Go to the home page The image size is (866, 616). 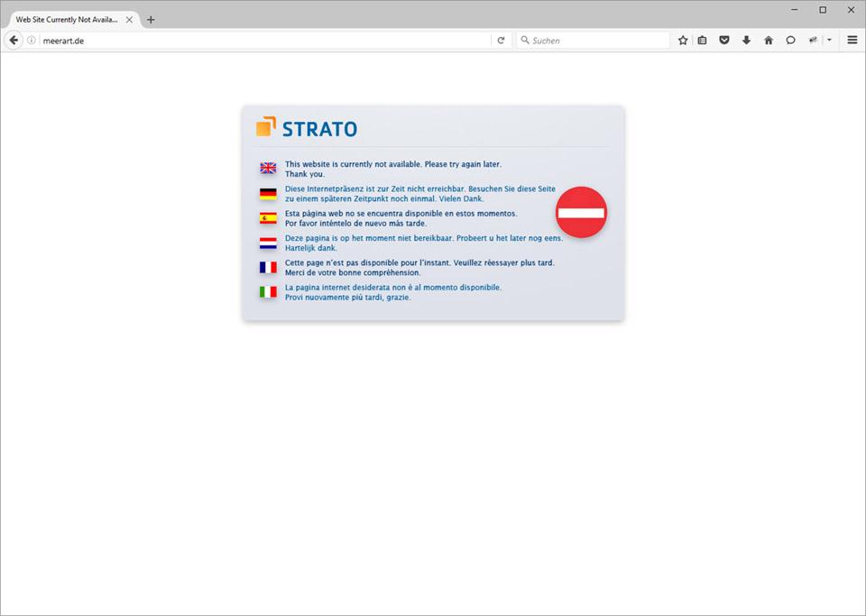769,41
